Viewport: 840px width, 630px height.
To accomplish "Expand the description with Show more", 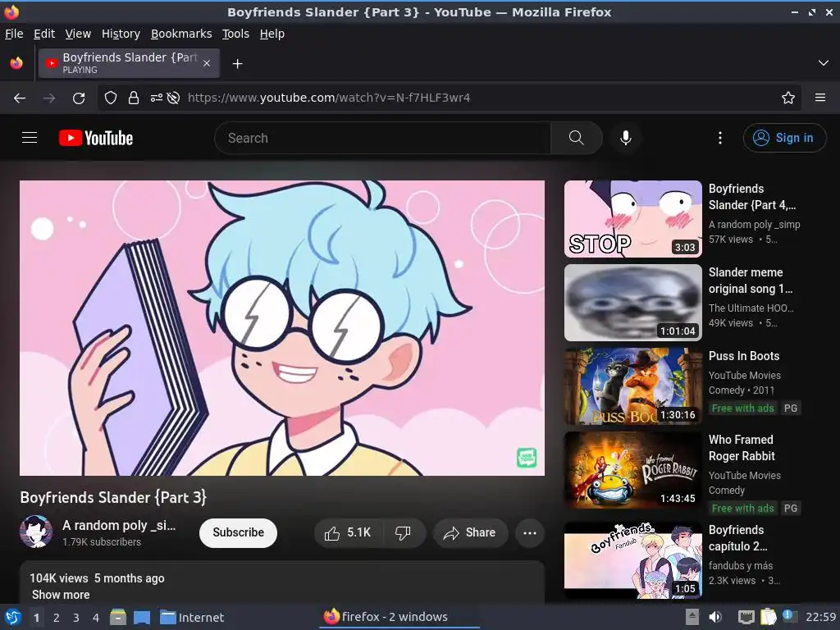I will [x=61, y=595].
